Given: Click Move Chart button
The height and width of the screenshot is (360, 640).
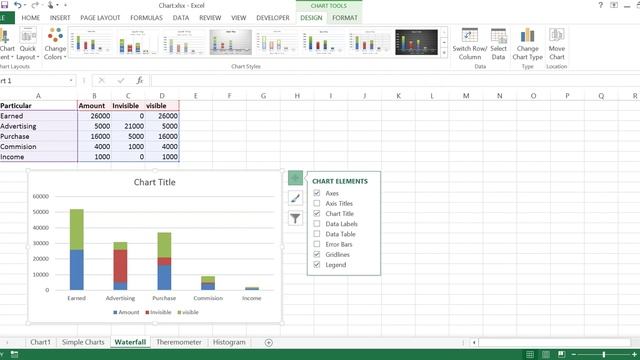Looking at the screenshot, I should [x=557, y=44].
